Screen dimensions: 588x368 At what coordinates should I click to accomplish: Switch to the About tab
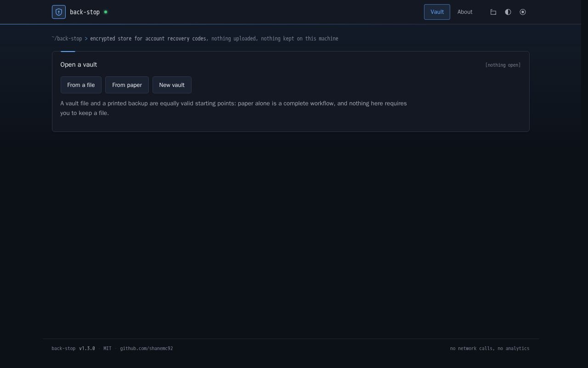tap(465, 12)
